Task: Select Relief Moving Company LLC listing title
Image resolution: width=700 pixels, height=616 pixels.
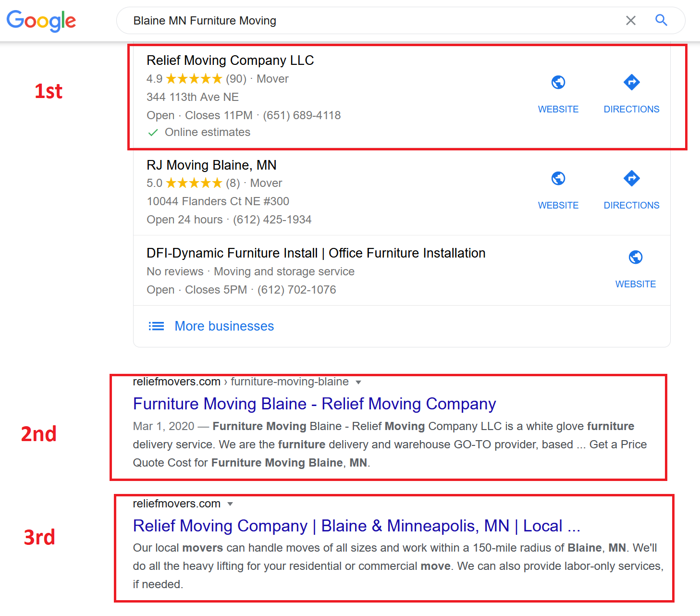Action: pos(230,61)
